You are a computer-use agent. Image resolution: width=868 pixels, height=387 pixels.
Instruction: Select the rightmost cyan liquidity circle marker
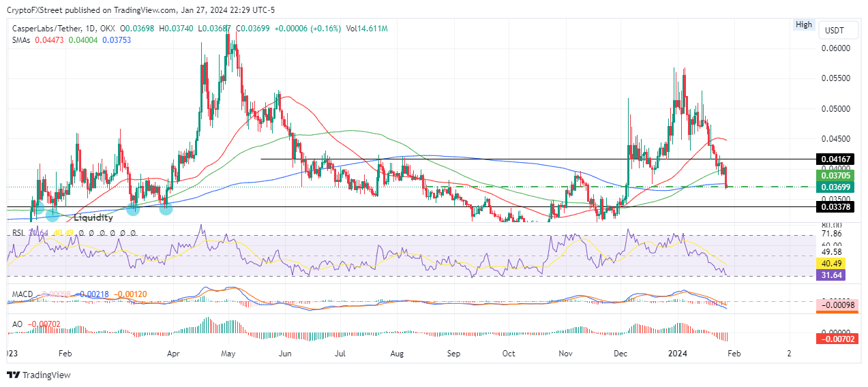166,209
